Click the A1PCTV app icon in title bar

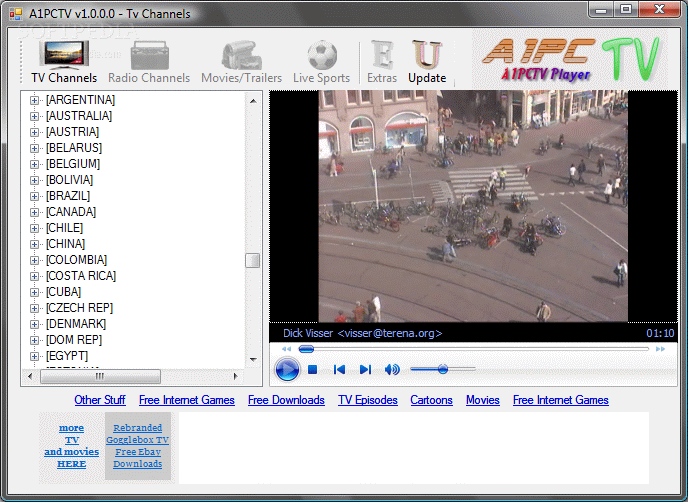[16, 14]
